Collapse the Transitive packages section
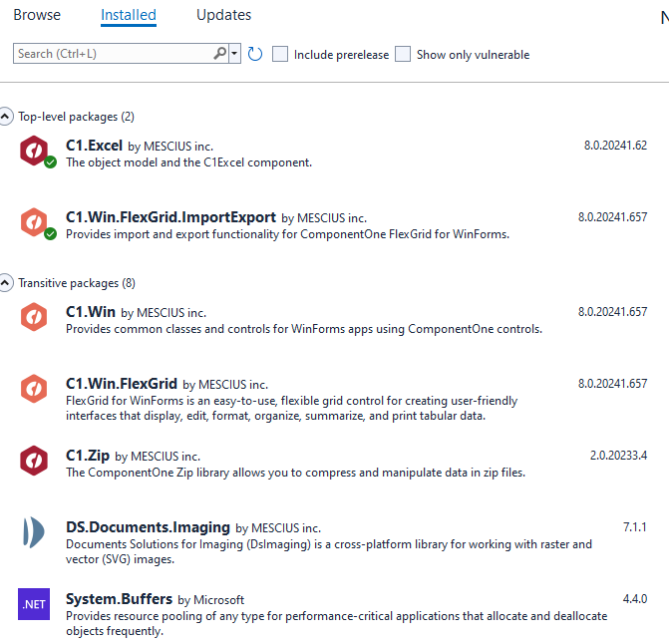This screenshot has width=669, height=644. pyautogui.click(x=5, y=282)
